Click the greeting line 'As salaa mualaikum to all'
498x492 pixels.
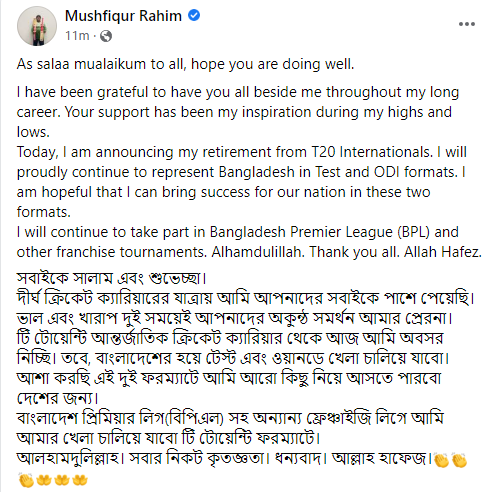101,64
